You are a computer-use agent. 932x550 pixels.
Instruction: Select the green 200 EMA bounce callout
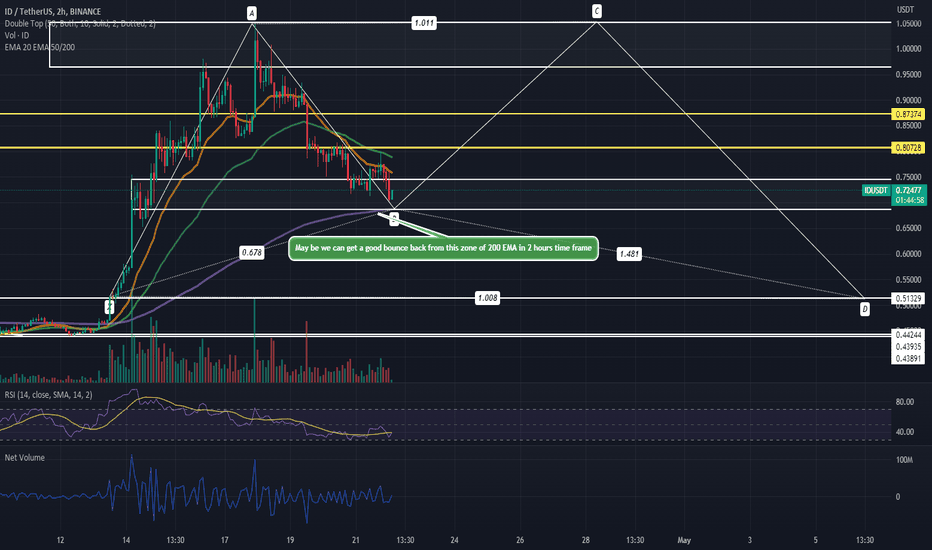click(x=443, y=248)
